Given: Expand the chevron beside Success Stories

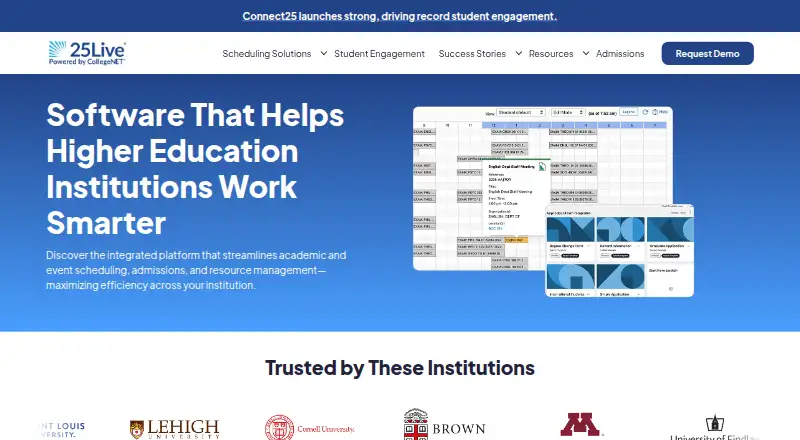Looking at the screenshot, I should [x=518, y=53].
